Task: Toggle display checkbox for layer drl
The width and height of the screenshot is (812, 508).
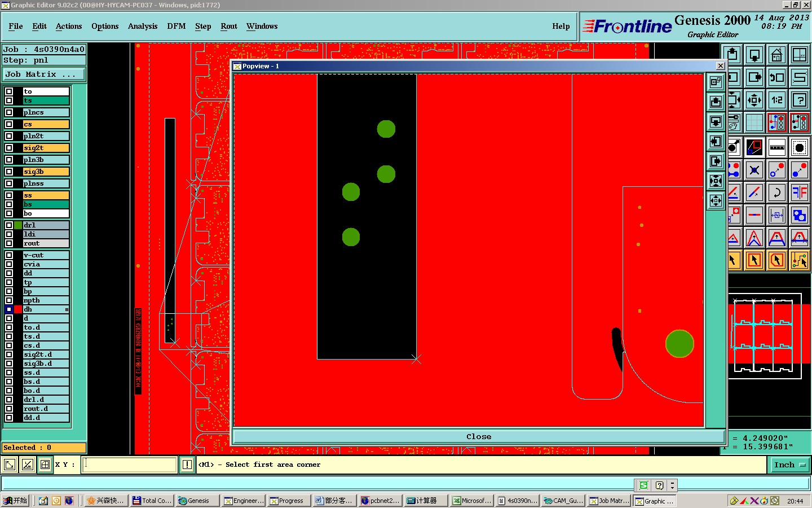Action: click(x=9, y=225)
